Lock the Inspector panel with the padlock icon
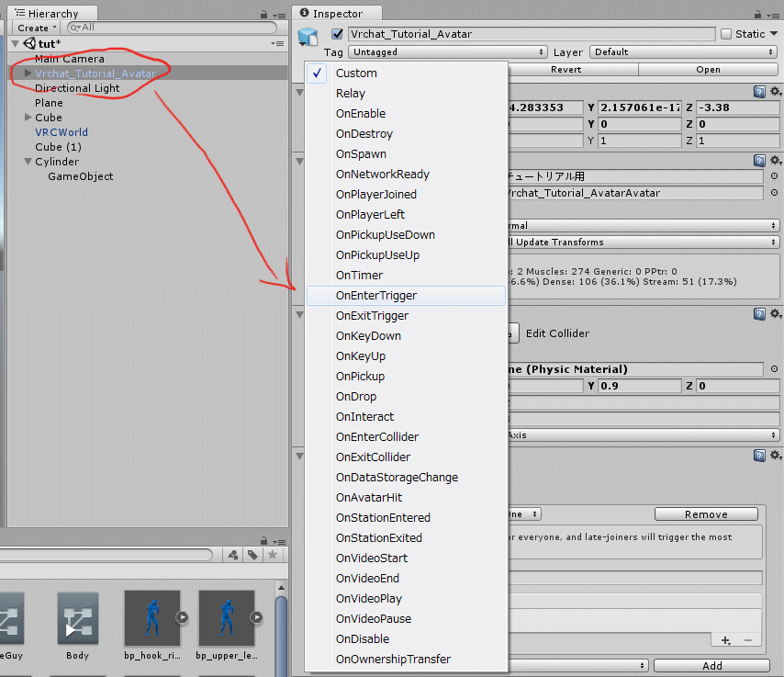This screenshot has height=677, width=784. coord(758,15)
